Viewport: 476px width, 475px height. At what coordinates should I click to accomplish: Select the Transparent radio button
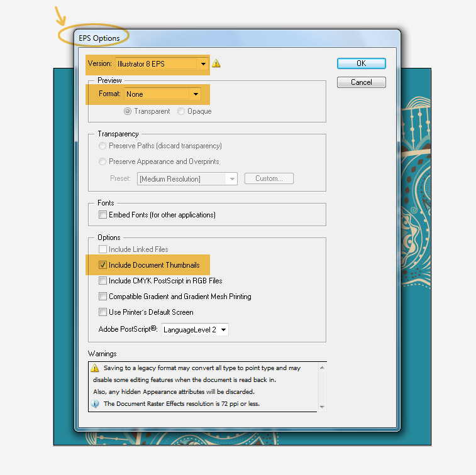(x=128, y=111)
